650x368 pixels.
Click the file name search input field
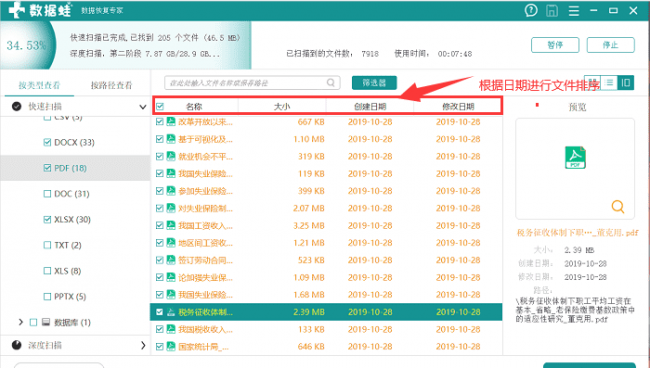[252, 83]
